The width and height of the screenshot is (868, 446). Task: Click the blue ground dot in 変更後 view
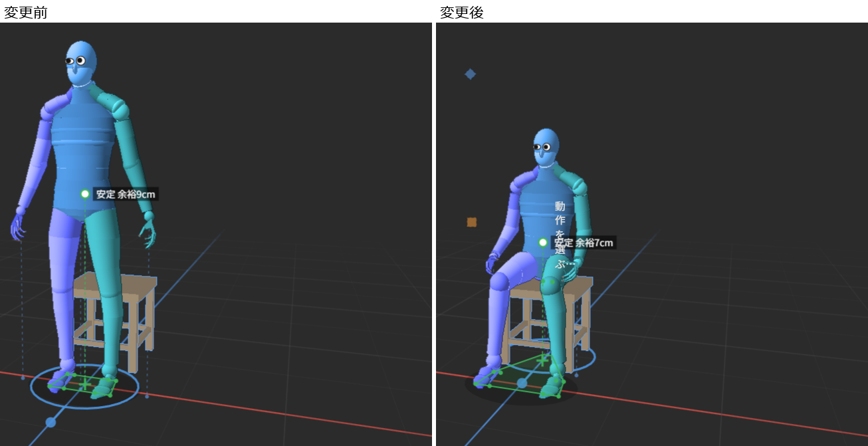click(522, 383)
